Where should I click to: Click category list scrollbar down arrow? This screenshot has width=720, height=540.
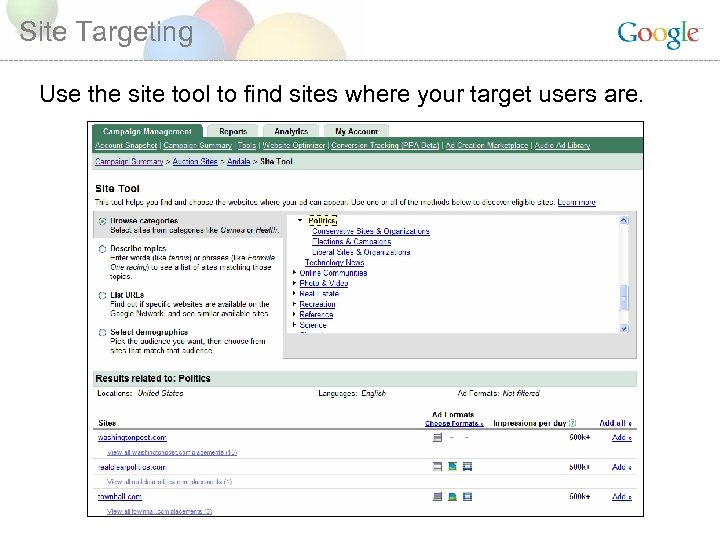624,328
